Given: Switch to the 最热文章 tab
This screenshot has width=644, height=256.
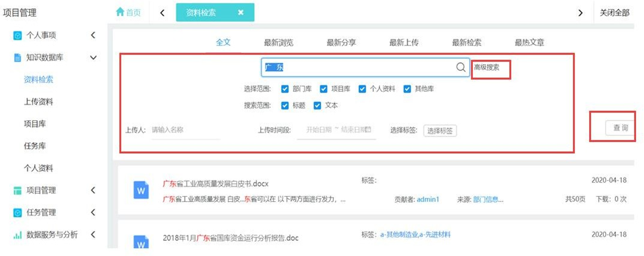Looking at the screenshot, I should pyautogui.click(x=529, y=42).
